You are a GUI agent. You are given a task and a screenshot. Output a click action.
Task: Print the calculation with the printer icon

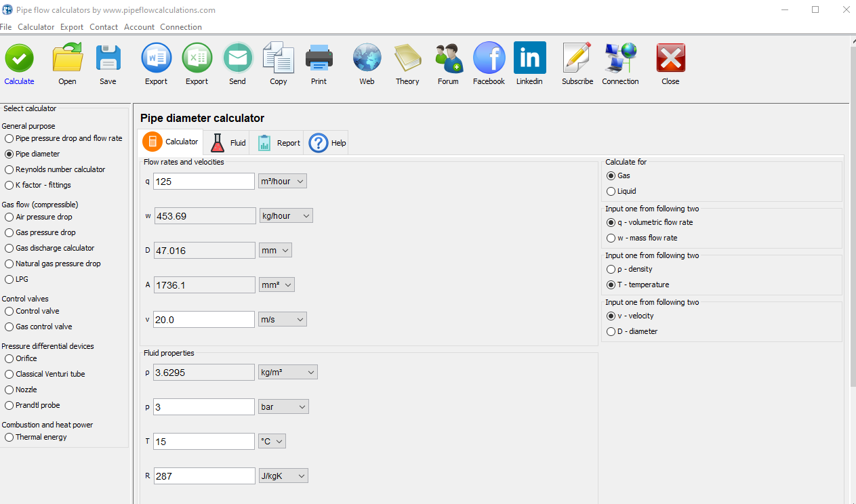coord(319,59)
